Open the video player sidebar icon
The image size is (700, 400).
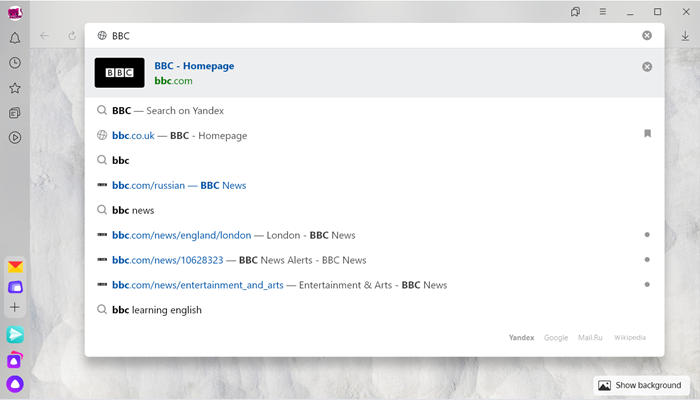[15, 138]
